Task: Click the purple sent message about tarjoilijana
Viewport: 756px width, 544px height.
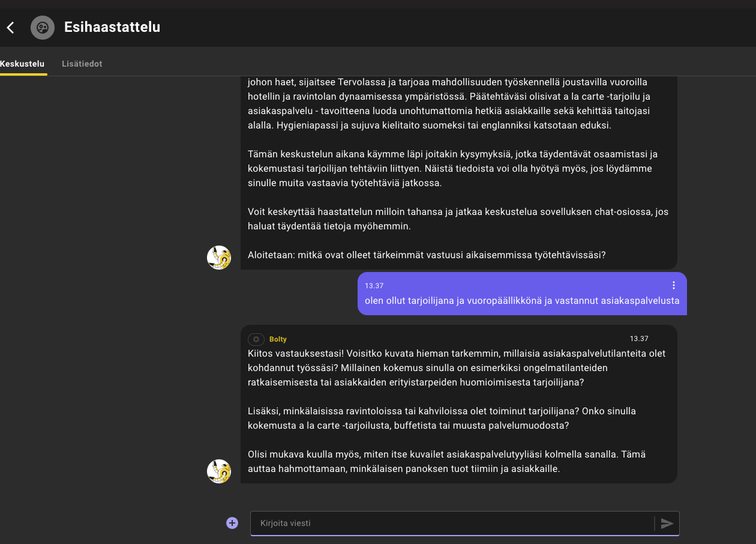Action: [x=521, y=301]
